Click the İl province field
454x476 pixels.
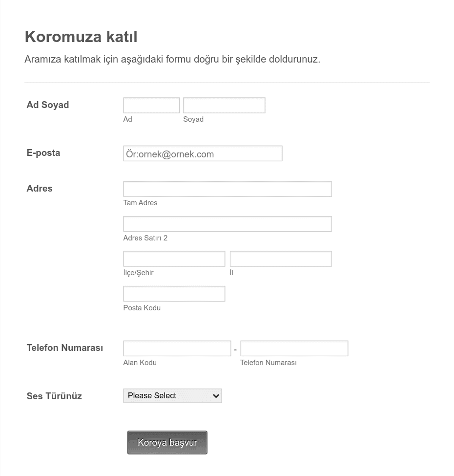coord(281,259)
